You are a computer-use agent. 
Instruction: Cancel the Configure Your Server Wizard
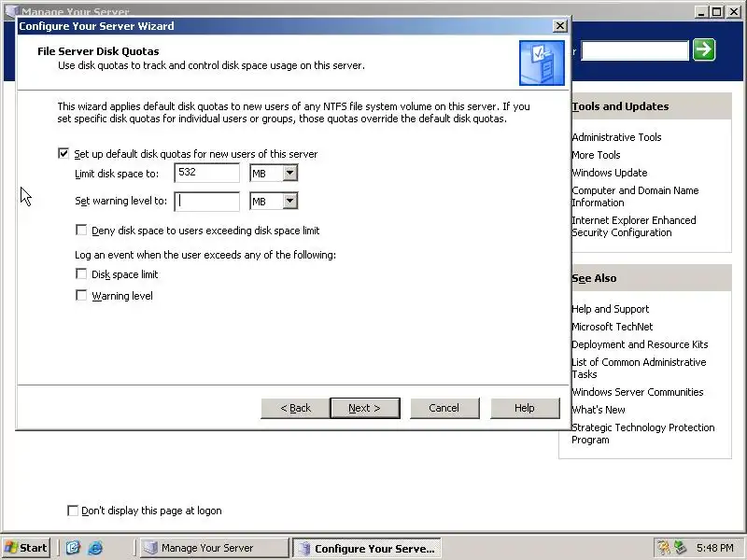(x=444, y=408)
